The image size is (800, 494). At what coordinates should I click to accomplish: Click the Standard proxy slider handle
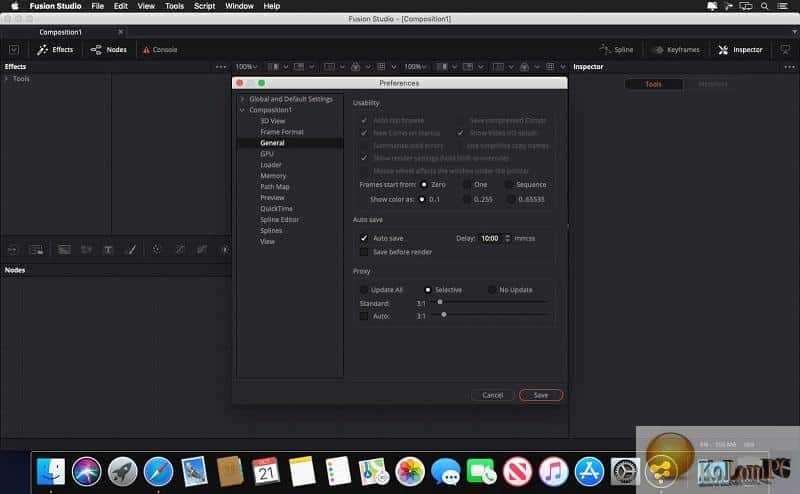point(440,302)
